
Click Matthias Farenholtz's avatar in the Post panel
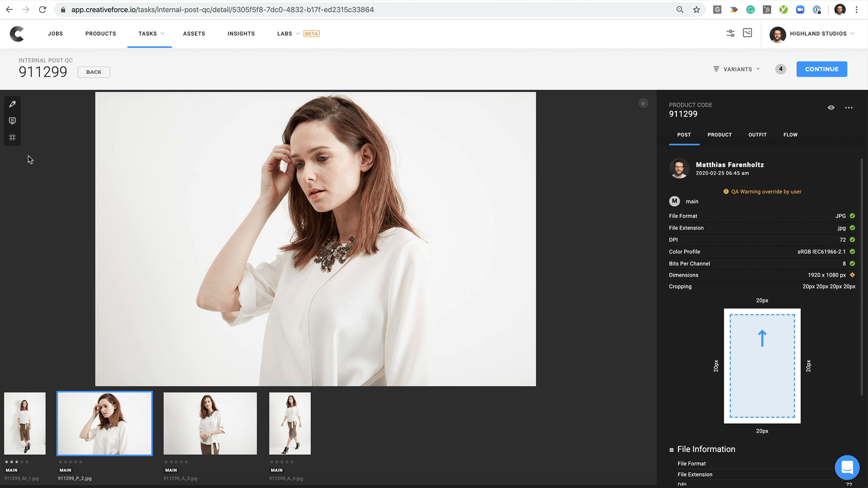point(679,168)
